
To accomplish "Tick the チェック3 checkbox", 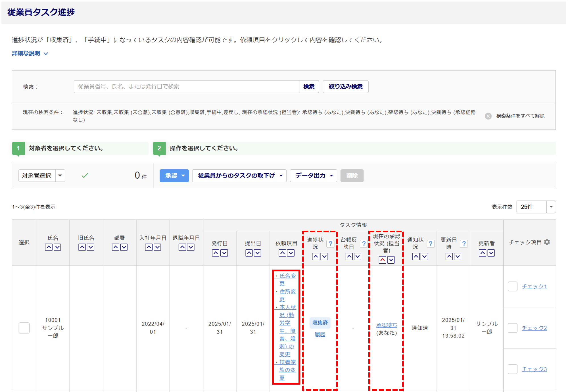I will pos(512,369).
